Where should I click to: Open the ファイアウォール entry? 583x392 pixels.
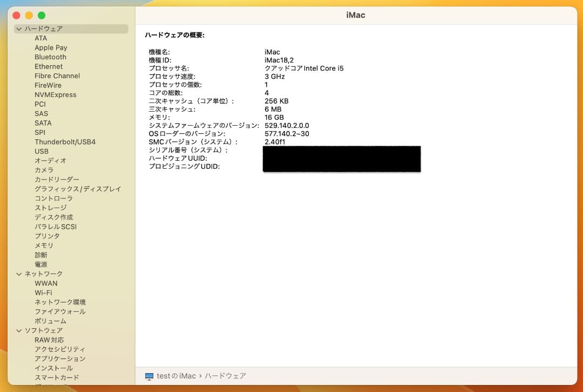pyautogui.click(x=60, y=312)
